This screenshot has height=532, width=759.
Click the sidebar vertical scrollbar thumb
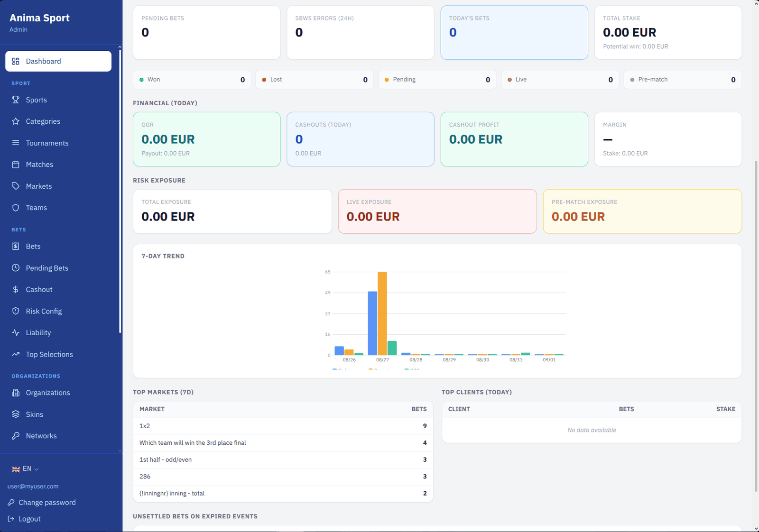point(120,191)
